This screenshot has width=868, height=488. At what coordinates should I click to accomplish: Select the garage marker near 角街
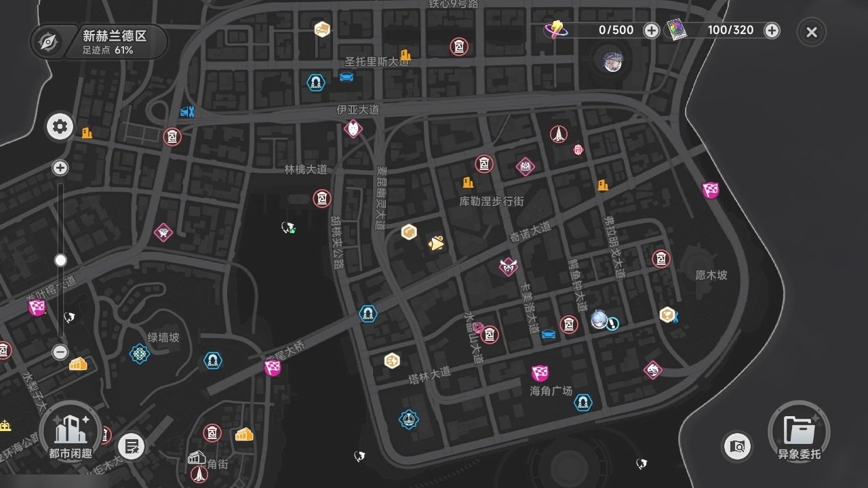[x=196, y=457]
